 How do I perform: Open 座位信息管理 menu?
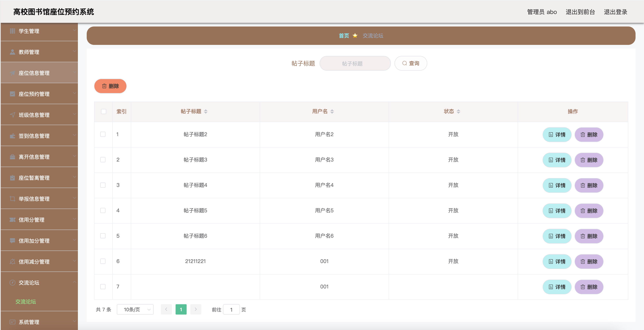click(x=39, y=73)
